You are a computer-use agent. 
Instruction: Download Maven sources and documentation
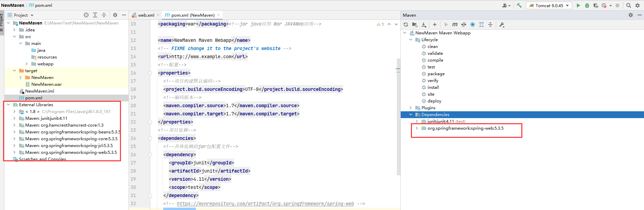[424, 25]
